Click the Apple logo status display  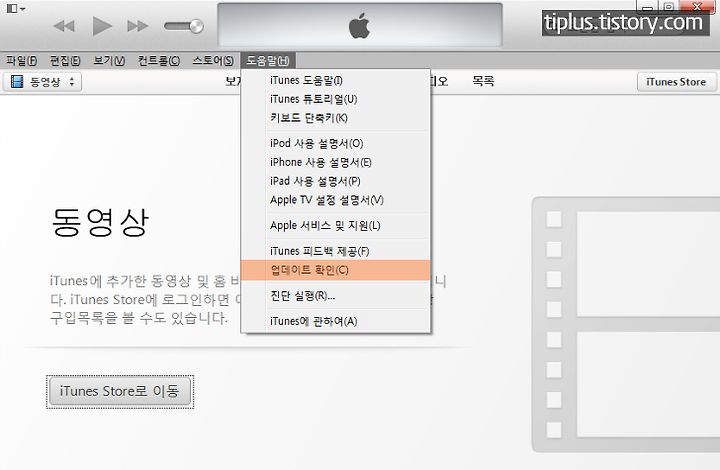[x=360, y=25]
